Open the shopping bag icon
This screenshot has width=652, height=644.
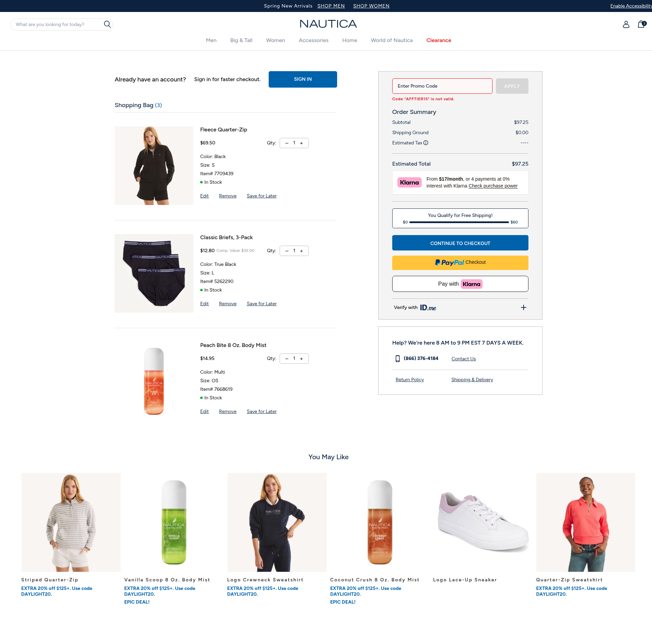point(641,24)
